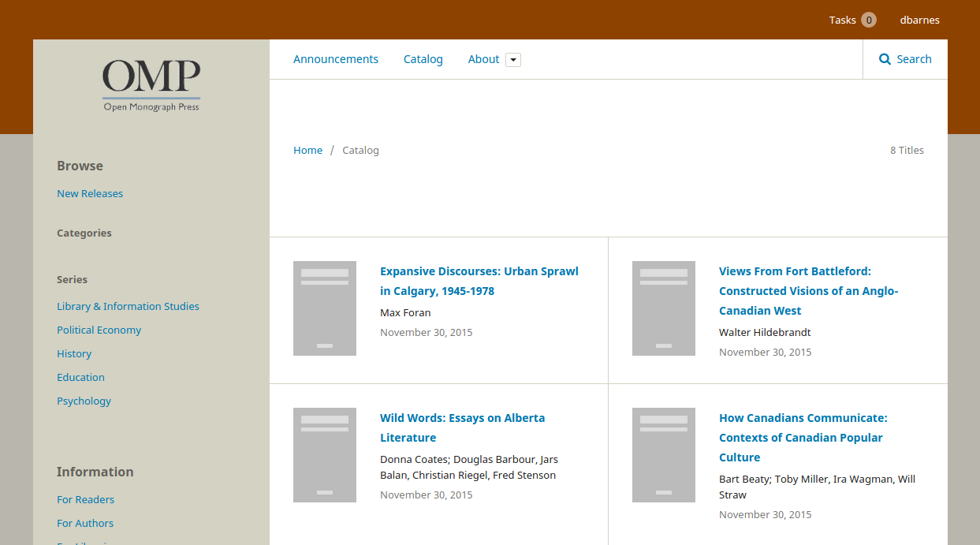Open Expansive Discourses book cover thumbnail

(x=325, y=308)
